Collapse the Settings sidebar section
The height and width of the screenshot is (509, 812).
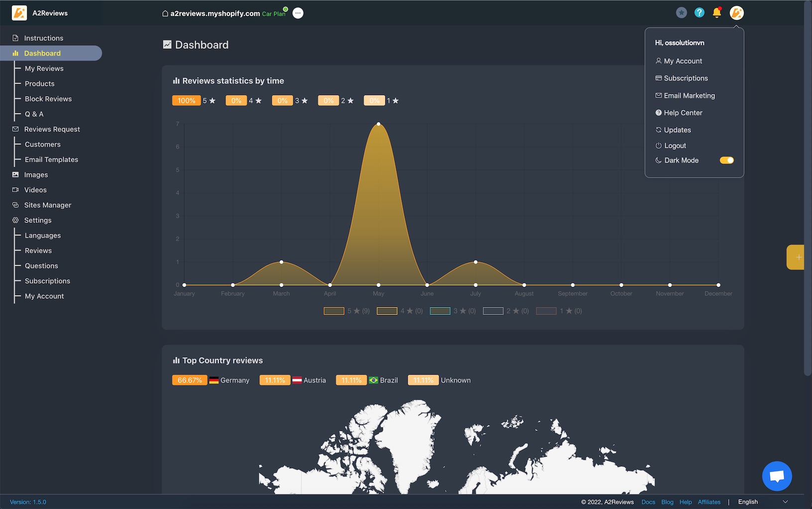(x=38, y=220)
